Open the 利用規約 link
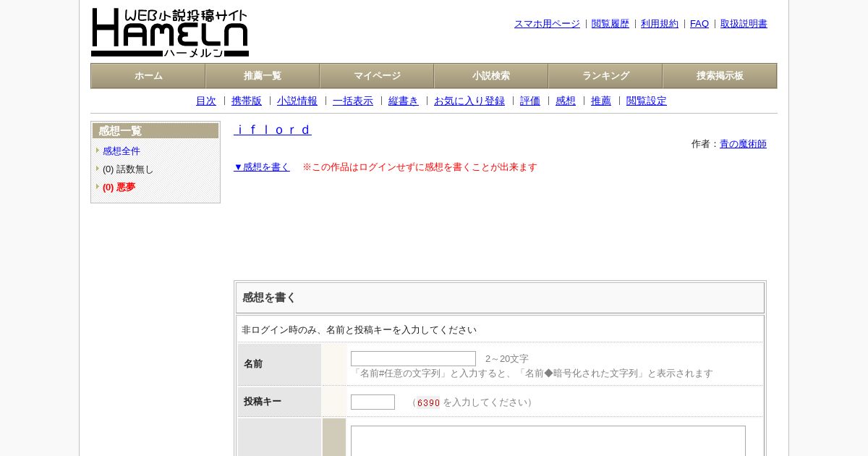Screen dimensions: 868x456 [x=660, y=24]
